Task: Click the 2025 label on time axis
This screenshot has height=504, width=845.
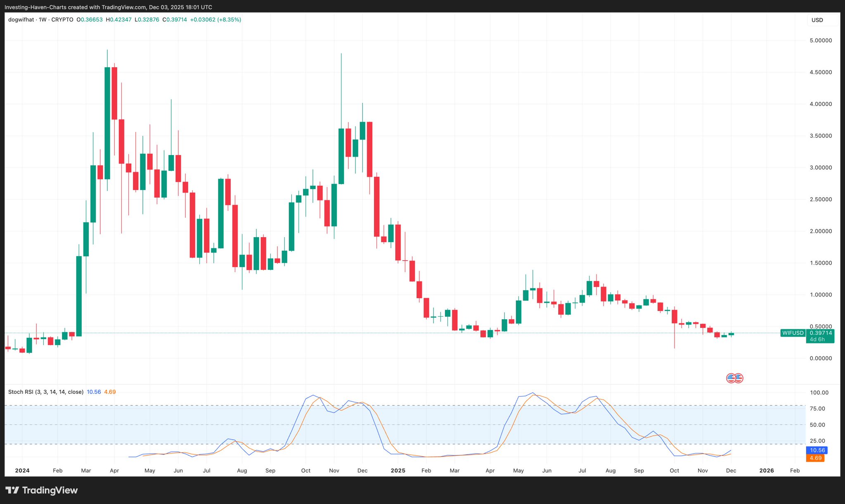Action: 398,471
